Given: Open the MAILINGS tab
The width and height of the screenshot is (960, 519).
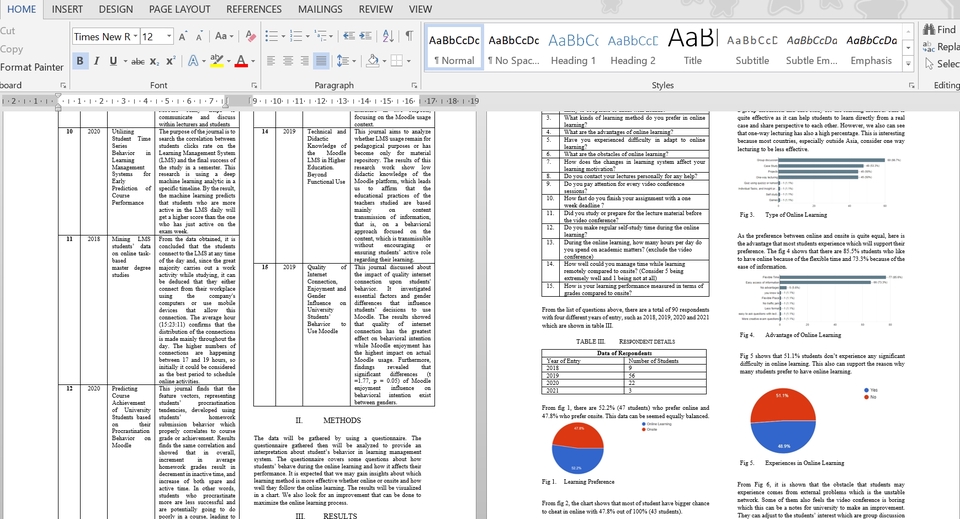Looking at the screenshot, I should (320, 9).
